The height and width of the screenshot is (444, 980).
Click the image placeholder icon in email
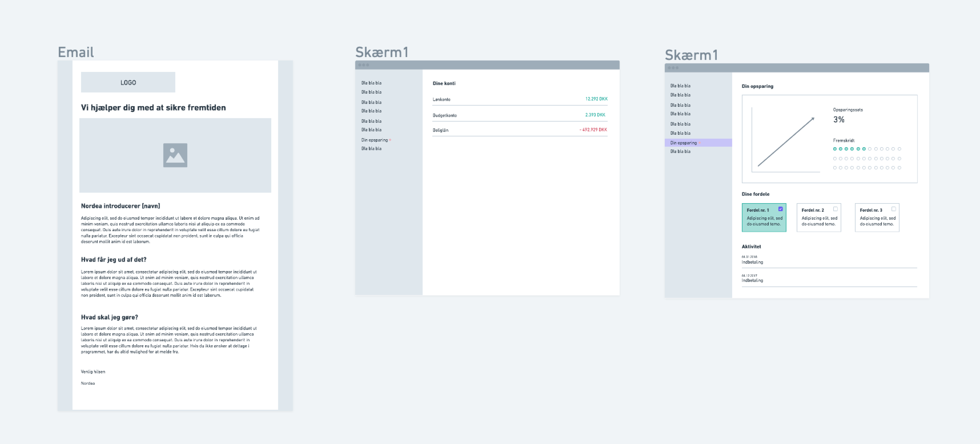coord(175,155)
